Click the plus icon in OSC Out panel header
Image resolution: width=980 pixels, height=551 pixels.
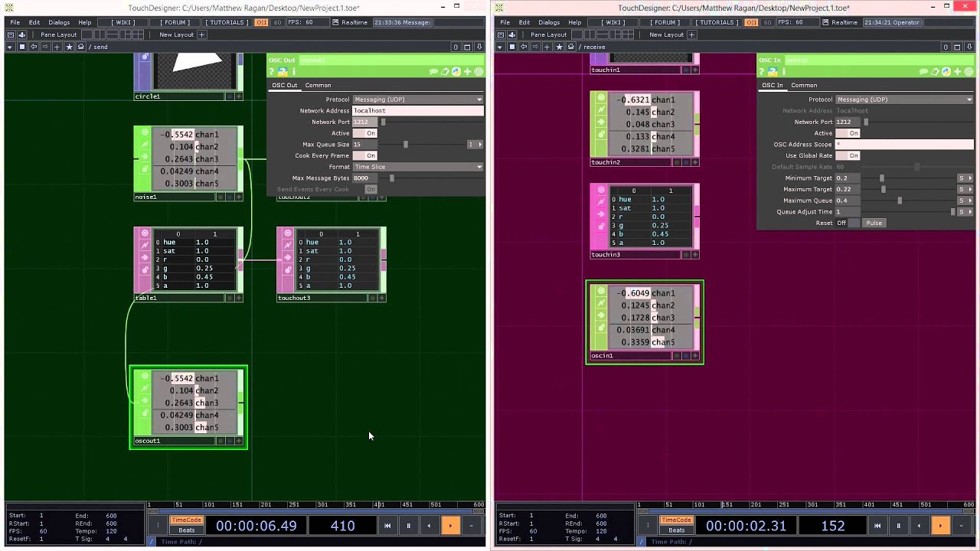[468, 72]
